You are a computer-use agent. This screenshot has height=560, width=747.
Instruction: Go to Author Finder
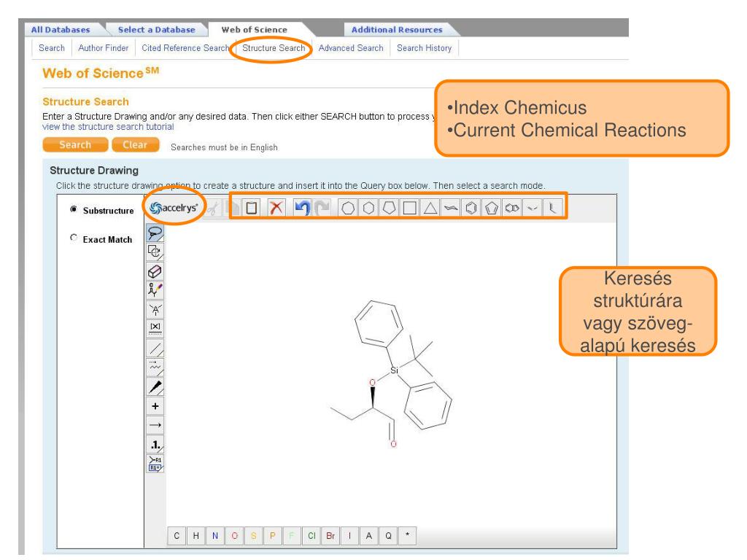[x=104, y=48]
